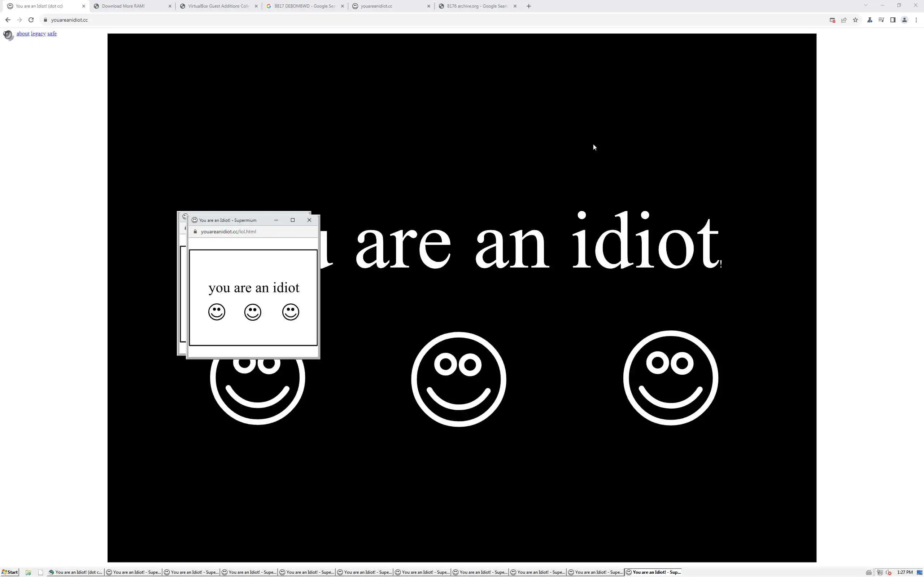This screenshot has height=577, width=924.
Task: Open the share page icon
Action: pyautogui.click(x=844, y=20)
